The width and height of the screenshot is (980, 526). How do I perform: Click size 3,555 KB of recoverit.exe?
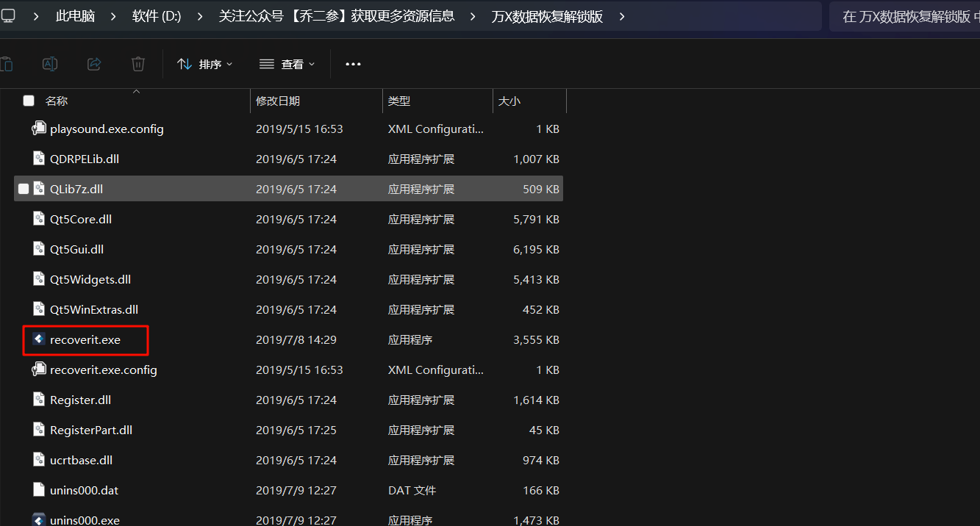click(x=537, y=339)
